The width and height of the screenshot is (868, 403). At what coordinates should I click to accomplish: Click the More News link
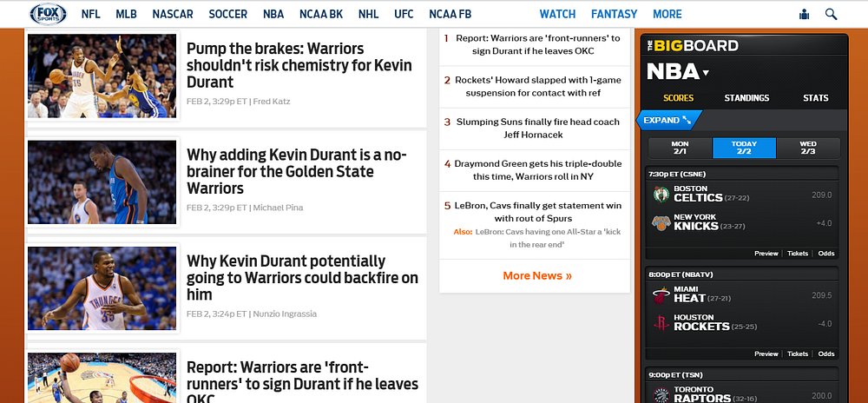point(537,275)
